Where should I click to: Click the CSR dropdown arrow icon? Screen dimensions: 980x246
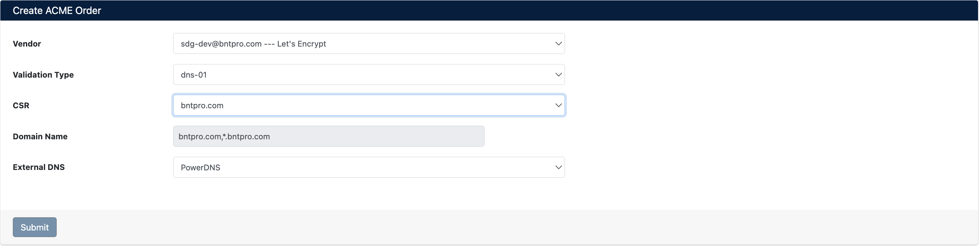[558, 105]
